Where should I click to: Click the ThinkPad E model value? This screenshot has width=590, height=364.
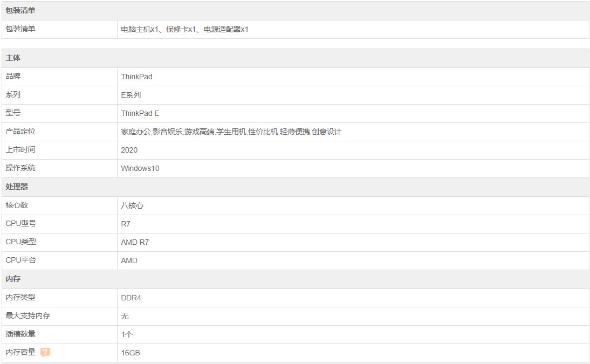point(140,113)
